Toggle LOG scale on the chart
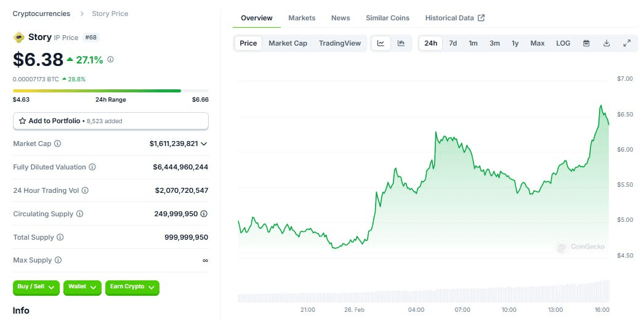 (563, 43)
